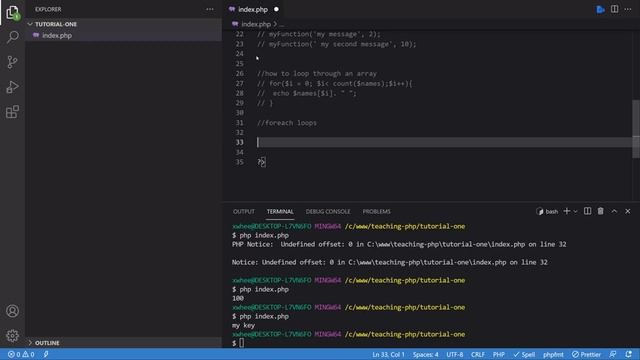Open notifications bell in status bar
The height and width of the screenshot is (360, 640).
(629, 354)
